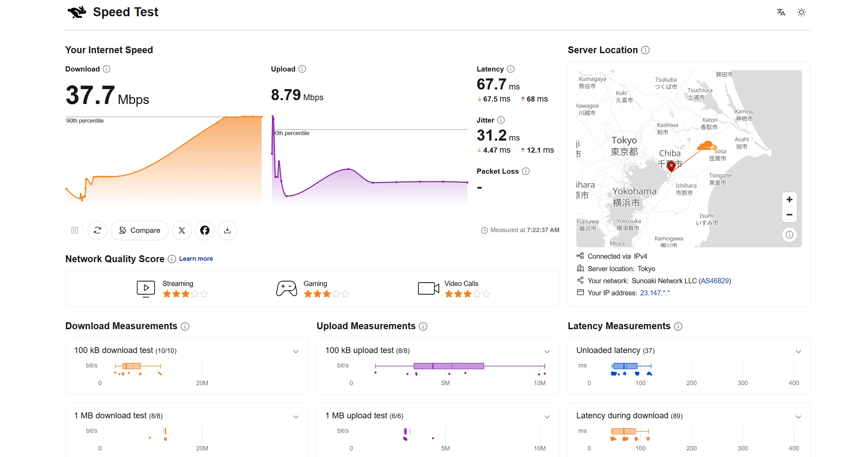Click the Speed Test rabbit logo
The height and width of the screenshot is (457, 868).
pyautogui.click(x=77, y=12)
